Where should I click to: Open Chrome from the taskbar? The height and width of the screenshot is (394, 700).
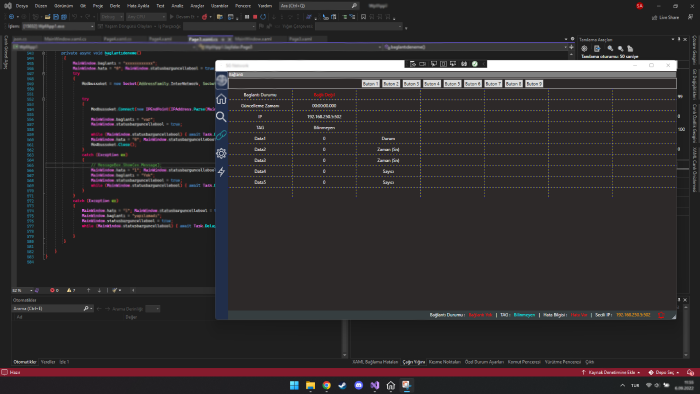[x=326, y=385]
